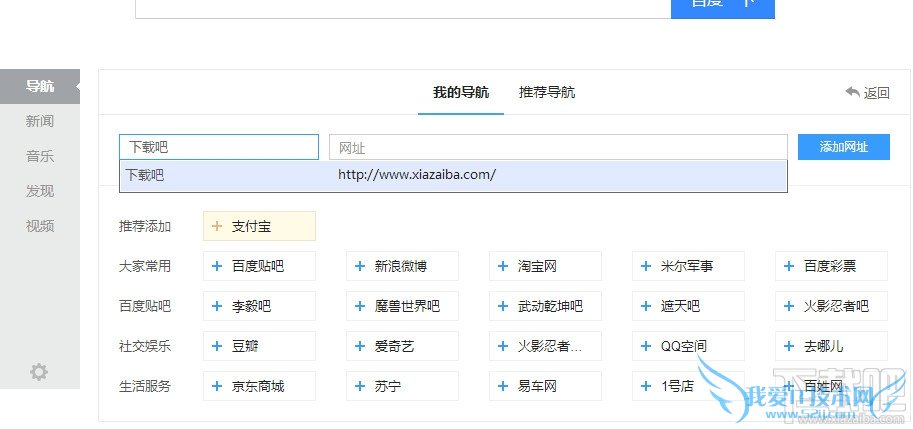The height and width of the screenshot is (429, 913).
Task: Click http://www.xiazaiba.com/ URL text
Action: point(417,174)
